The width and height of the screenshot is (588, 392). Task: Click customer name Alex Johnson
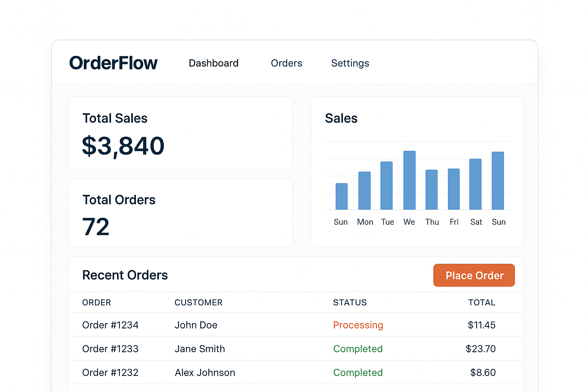pyautogui.click(x=205, y=372)
